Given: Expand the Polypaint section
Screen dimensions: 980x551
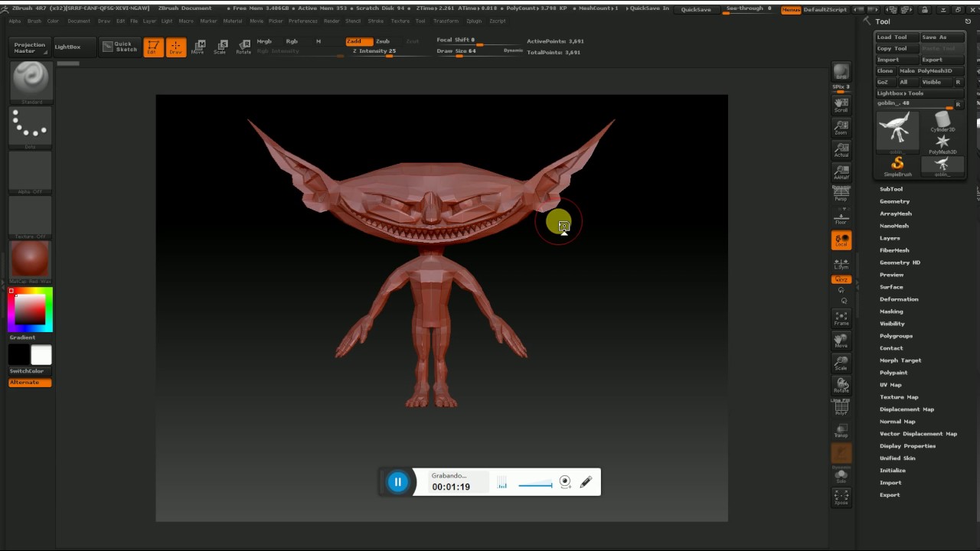Looking at the screenshot, I should point(893,373).
